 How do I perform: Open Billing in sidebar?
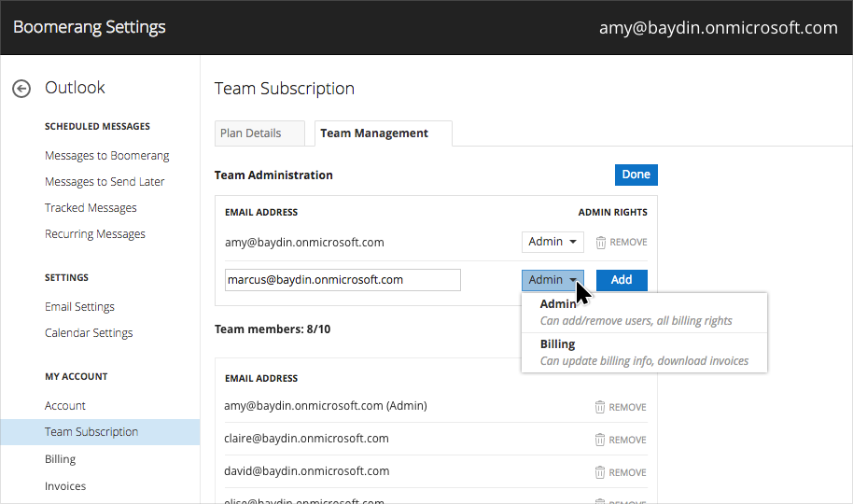[60, 459]
